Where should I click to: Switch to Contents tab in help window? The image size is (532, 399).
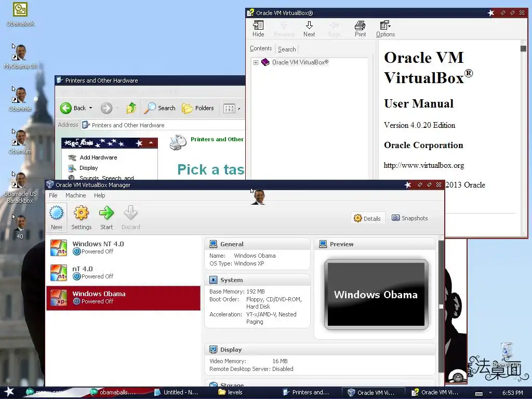261,48
